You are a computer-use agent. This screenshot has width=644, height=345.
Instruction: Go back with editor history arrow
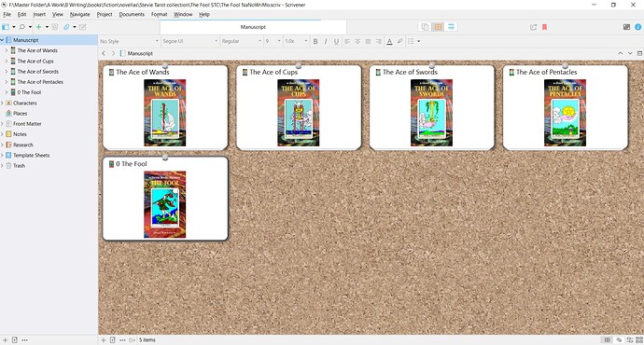click(104, 53)
